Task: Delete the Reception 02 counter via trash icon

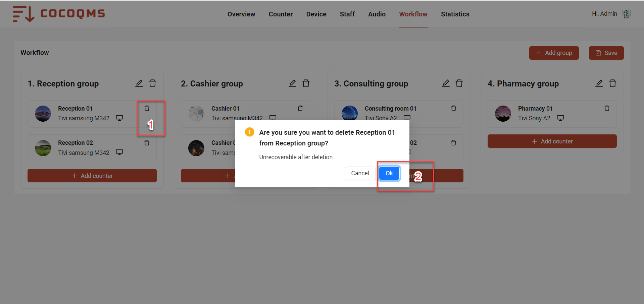Action: pyautogui.click(x=147, y=143)
